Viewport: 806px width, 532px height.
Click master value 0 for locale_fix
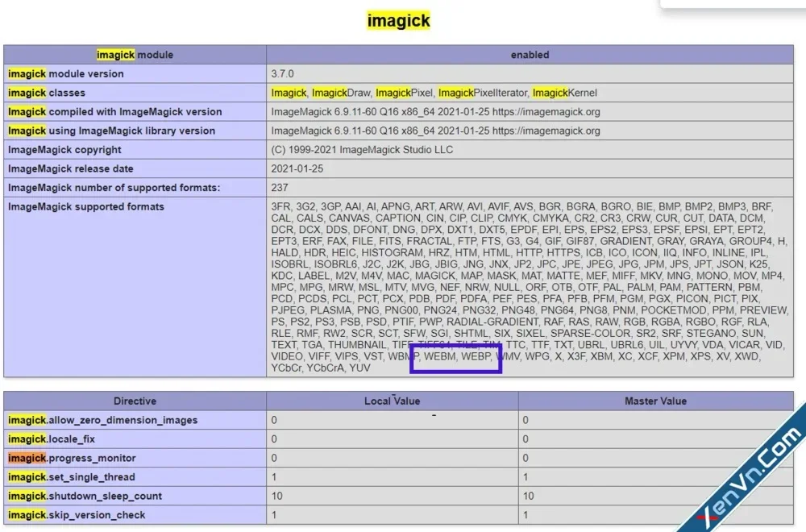click(526, 439)
